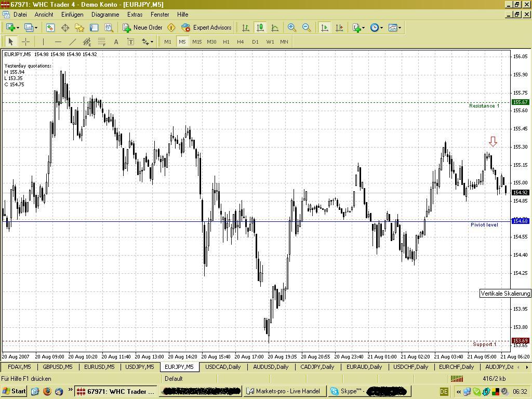Click the zoom out magnifier icon

[307, 28]
